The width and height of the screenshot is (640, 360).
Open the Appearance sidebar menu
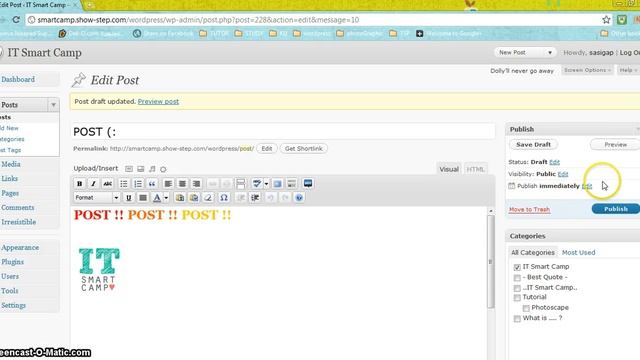pos(20,248)
